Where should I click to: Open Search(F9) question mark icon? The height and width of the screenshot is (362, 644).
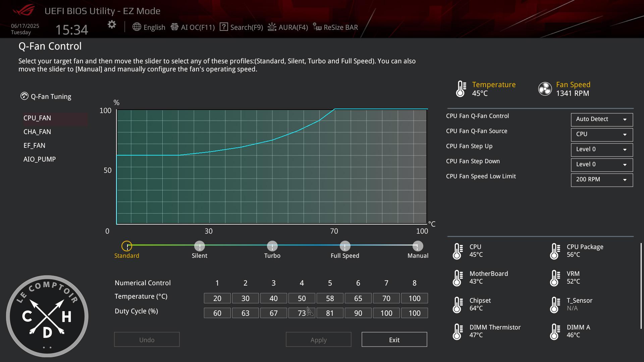pyautogui.click(x=224, y=27)
